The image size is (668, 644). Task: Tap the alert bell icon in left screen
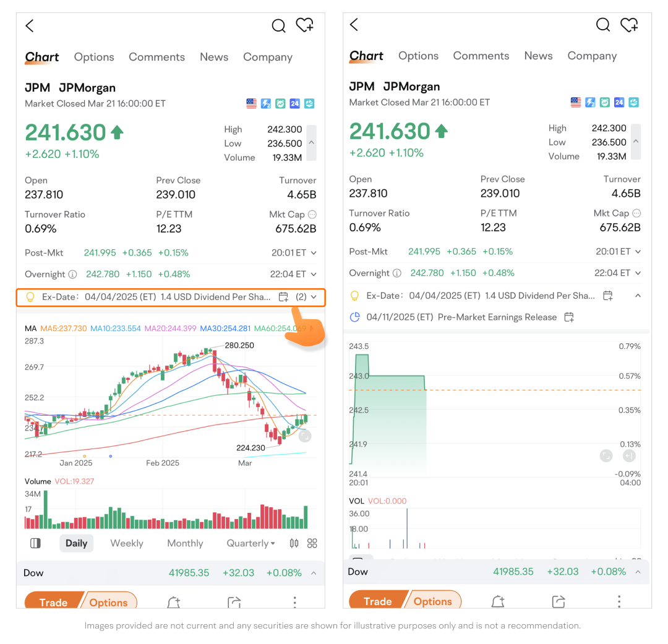(x=173, y=602)
